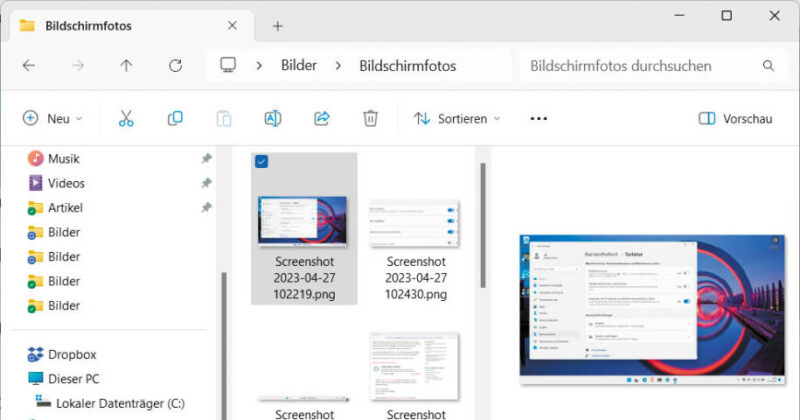
Task: Open the Neu dropdown menu
Action: pos(53,118)
